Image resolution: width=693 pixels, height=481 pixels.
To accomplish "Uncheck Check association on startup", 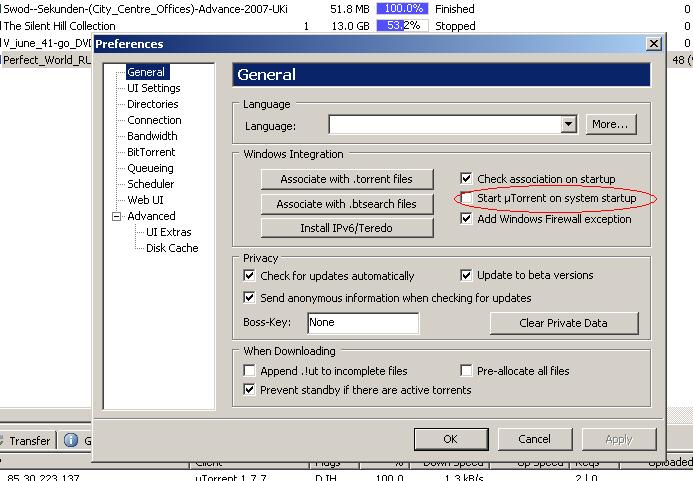I will point(466,179).
